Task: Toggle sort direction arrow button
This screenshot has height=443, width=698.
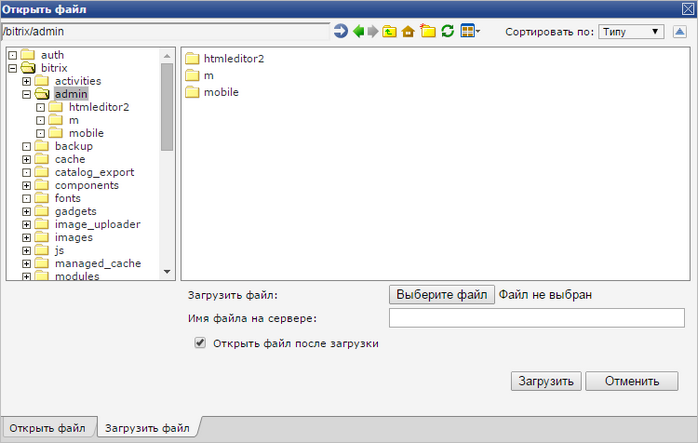Action: 679,32
